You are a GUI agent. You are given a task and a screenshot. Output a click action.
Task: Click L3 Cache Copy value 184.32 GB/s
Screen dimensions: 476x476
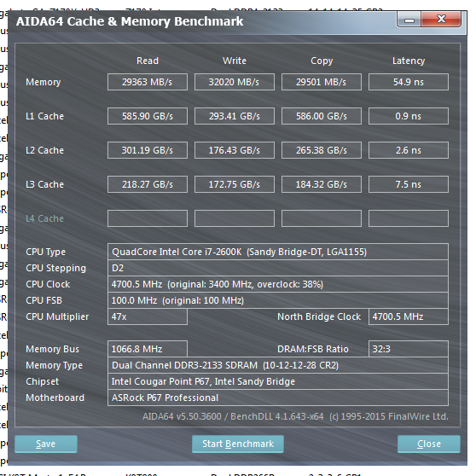pos(322,184)
